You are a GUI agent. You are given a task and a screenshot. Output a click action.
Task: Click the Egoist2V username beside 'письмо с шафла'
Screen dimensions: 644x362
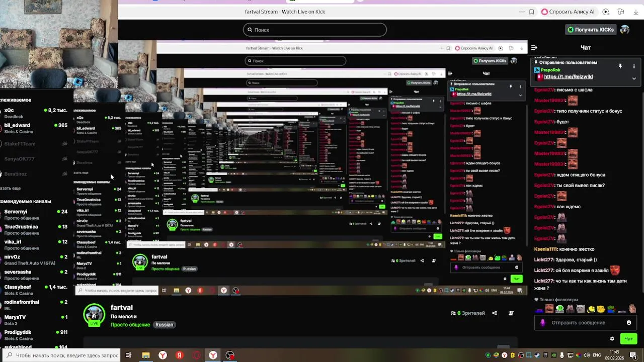click(x=544, y=90)
